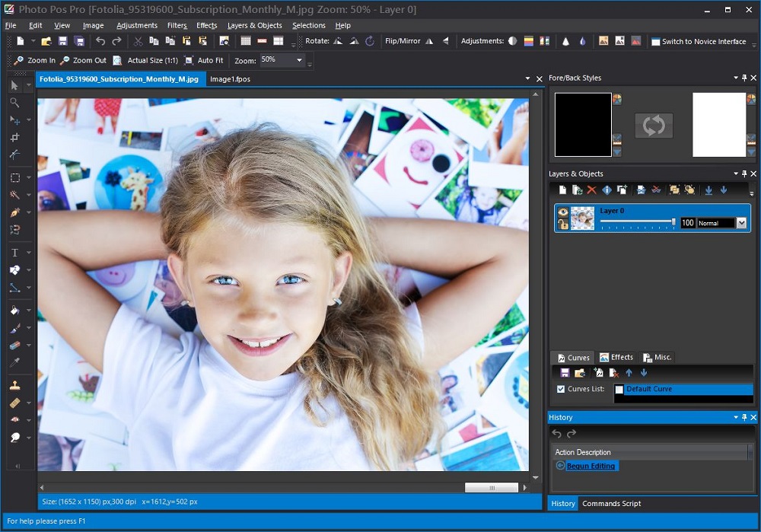
Task: Open the blend mode dropdown for Layer 0
Action: (x=740, y=222)
